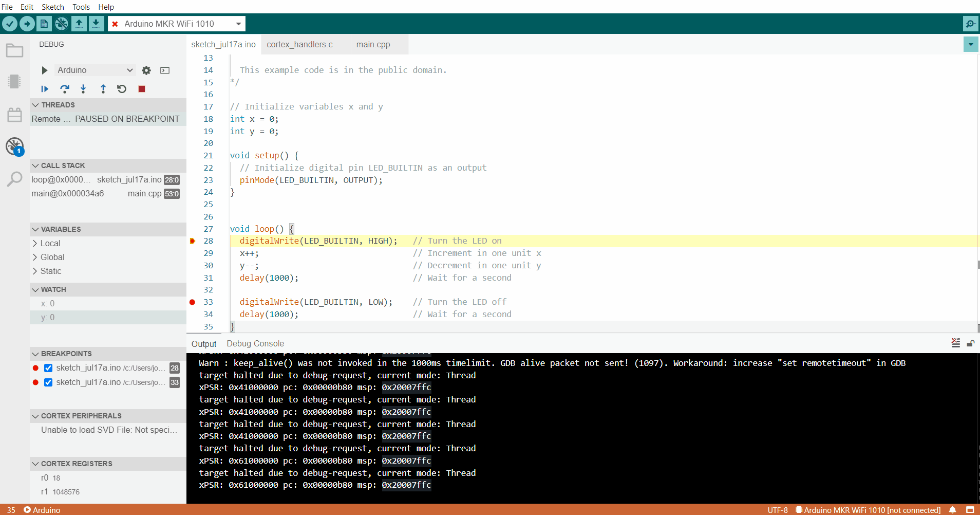Open the Serial Monitor
This screenshot has width=980, height=515.
[x=971, y=23]
